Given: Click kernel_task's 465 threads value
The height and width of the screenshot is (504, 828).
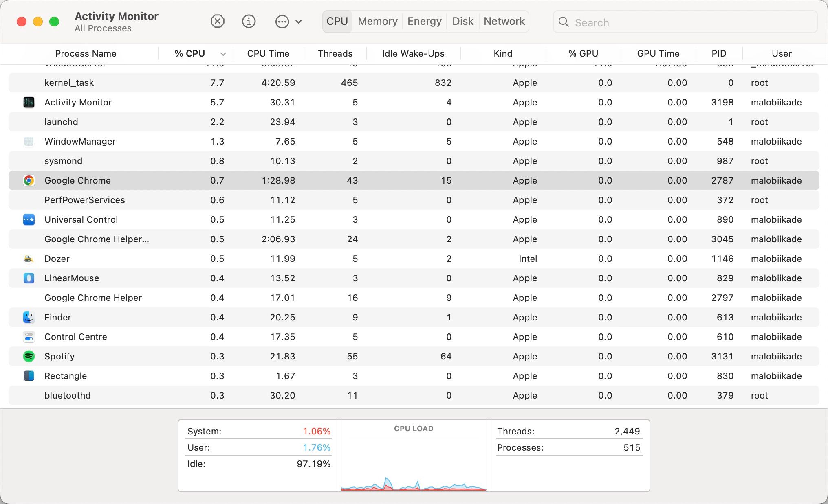Looking at the screenshot, I should [349, 83].
